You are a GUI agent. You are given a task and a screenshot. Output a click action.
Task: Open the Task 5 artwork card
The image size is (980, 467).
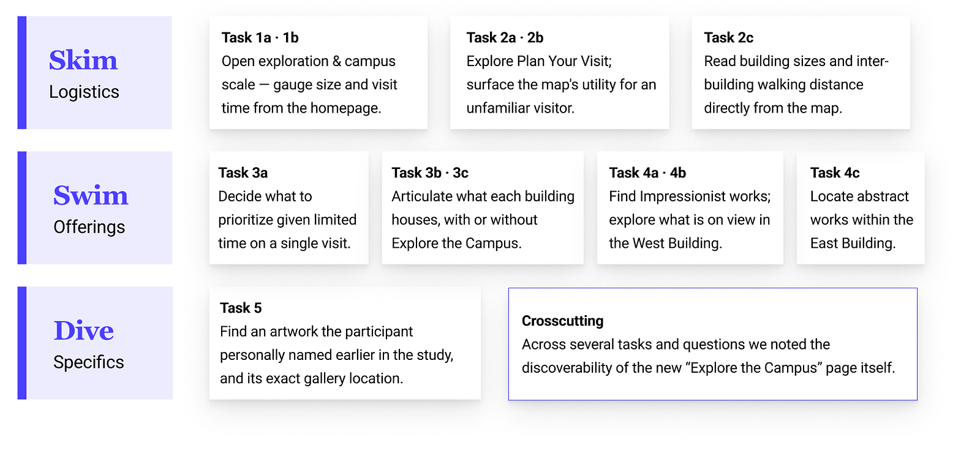345,343
